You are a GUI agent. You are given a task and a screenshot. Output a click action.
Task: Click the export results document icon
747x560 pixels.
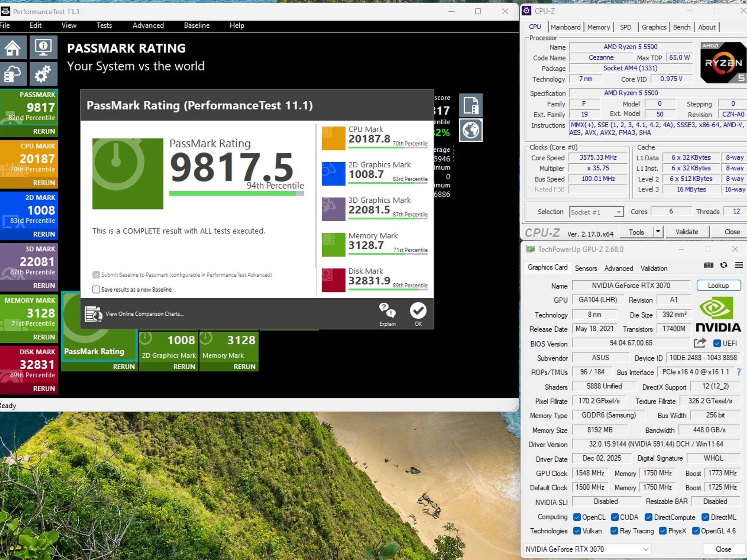point(471,105)
